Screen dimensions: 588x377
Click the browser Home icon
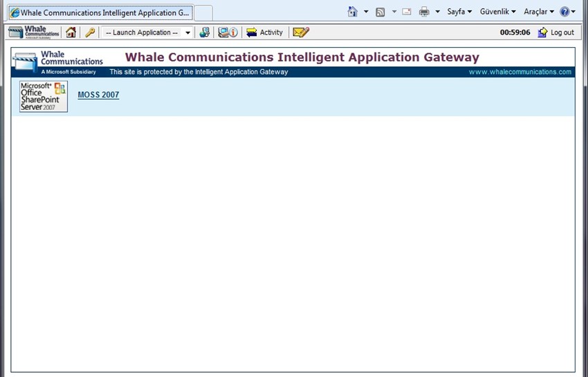point(353,12)
